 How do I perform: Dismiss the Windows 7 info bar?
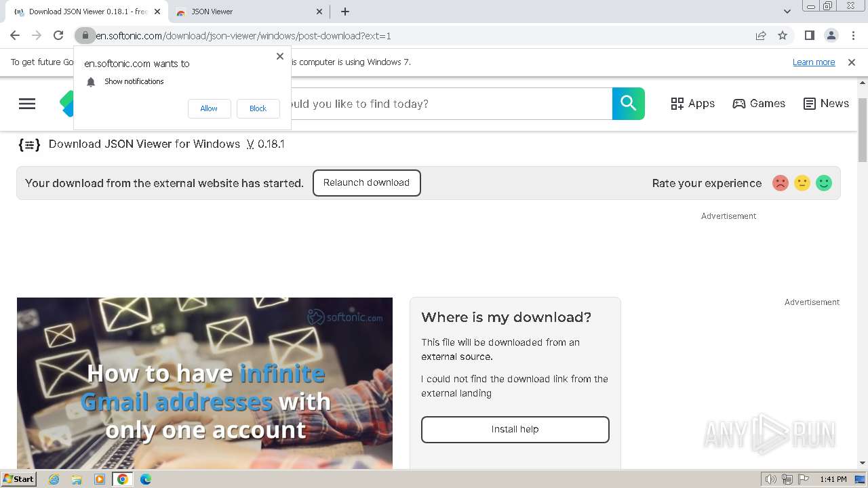(852, 62)
